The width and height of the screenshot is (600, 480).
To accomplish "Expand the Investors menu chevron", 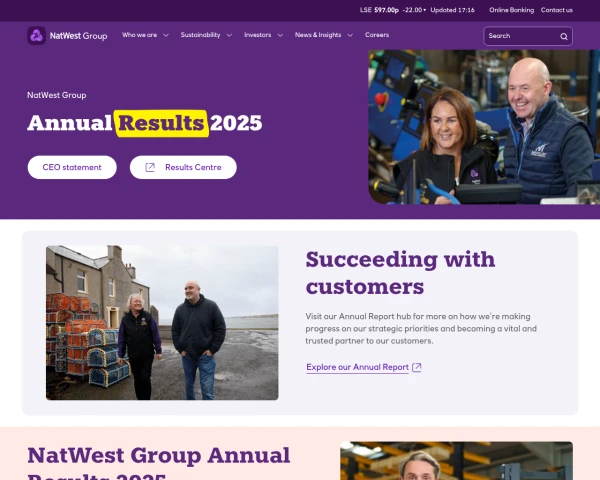I will coord(280,35).
